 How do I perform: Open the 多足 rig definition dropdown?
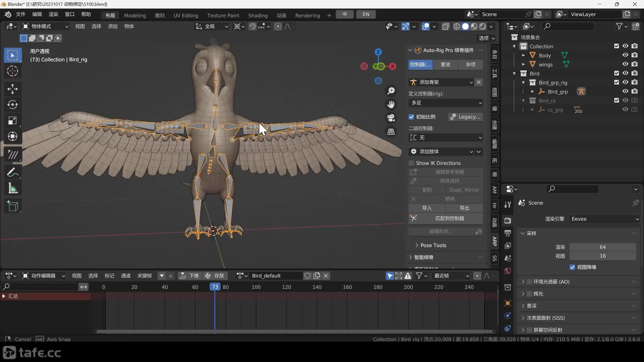(x=446, y=103)
